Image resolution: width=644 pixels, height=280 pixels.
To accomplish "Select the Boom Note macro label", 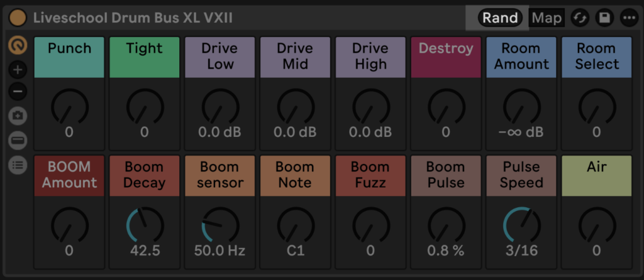I will click(x=296, y=175).
